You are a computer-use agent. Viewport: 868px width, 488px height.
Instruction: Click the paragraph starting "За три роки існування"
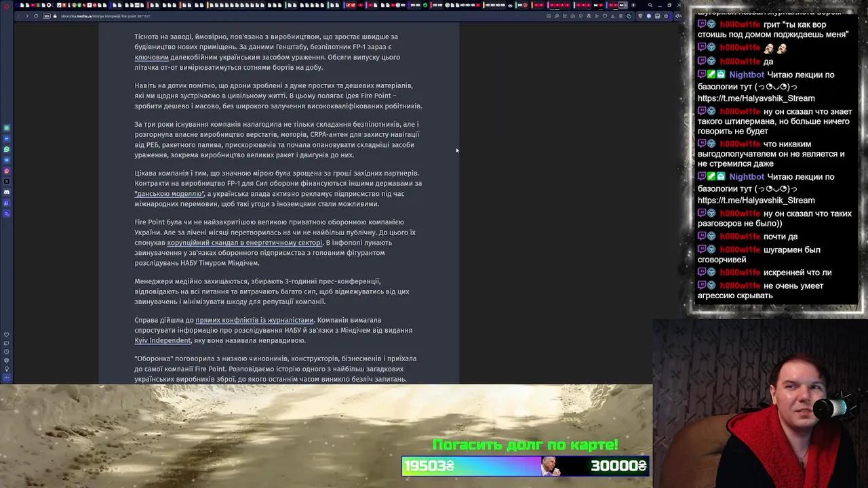277,140
